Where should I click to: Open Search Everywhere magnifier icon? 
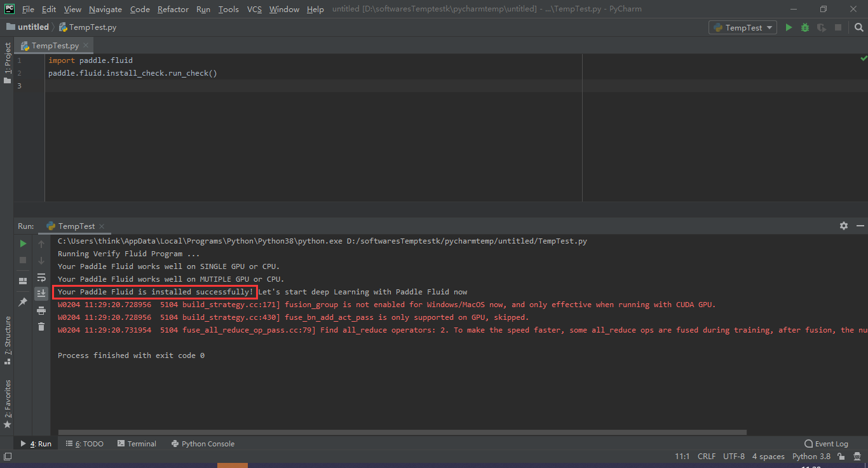click(x=859, y=27)
